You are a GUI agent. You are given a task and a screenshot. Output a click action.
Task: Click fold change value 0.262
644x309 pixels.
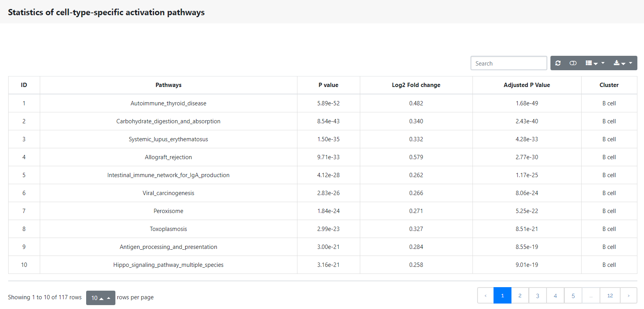416,175
